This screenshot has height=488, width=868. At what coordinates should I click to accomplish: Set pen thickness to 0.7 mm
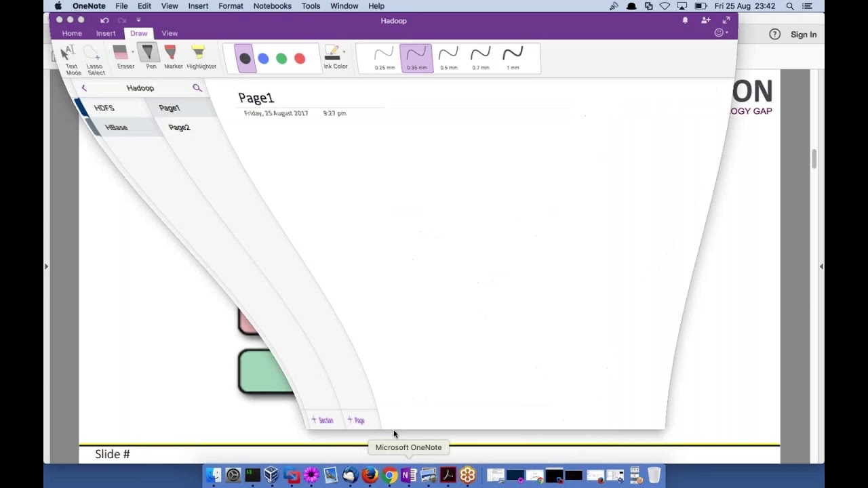[x=480, y=58]
